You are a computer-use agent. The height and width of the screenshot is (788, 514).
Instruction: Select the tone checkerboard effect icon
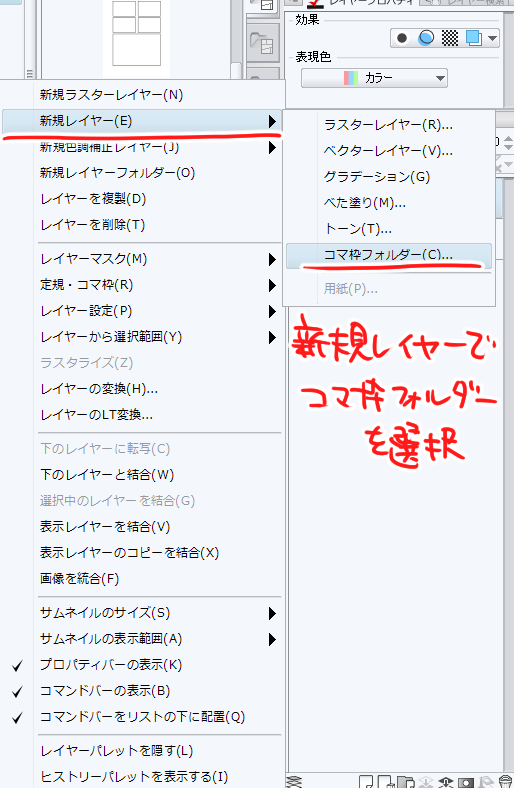click(x=450, y=38)
